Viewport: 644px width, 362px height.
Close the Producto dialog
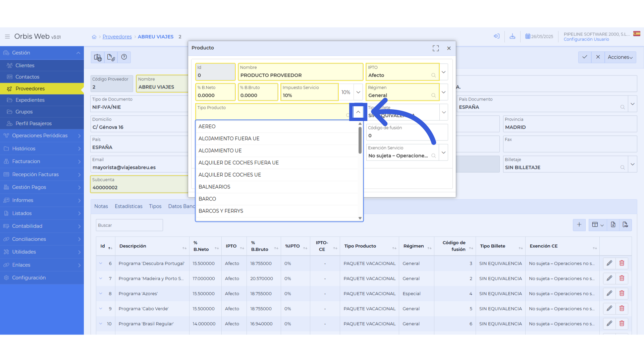[449, 48]
